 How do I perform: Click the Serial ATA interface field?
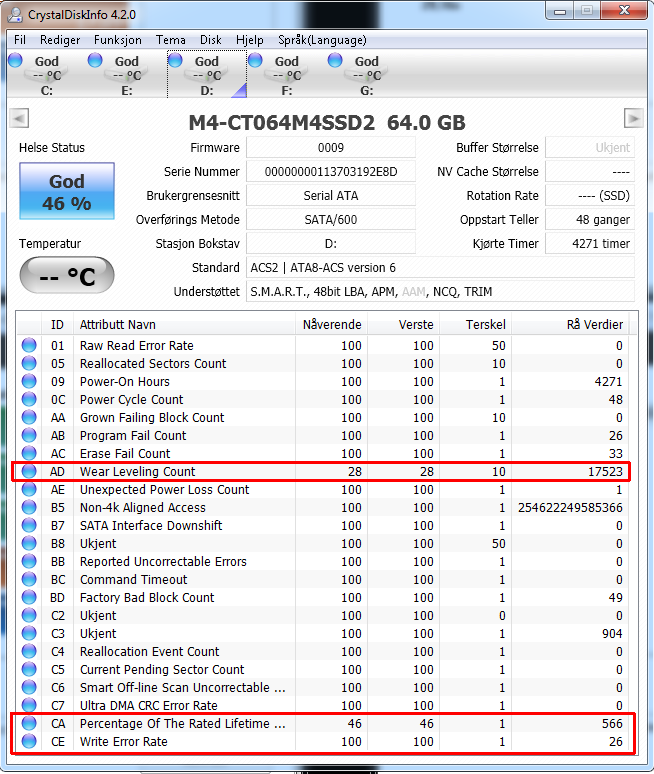[x=331, y=195]
